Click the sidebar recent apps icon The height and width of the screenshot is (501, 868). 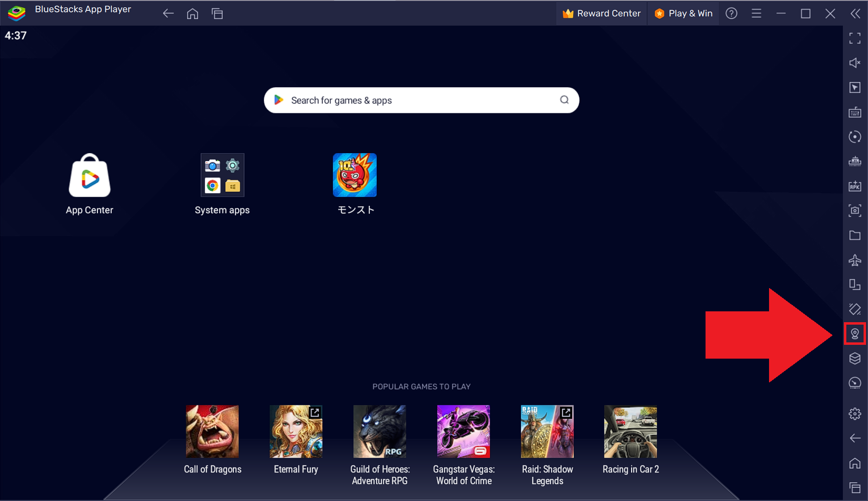[x=855, y=488]
